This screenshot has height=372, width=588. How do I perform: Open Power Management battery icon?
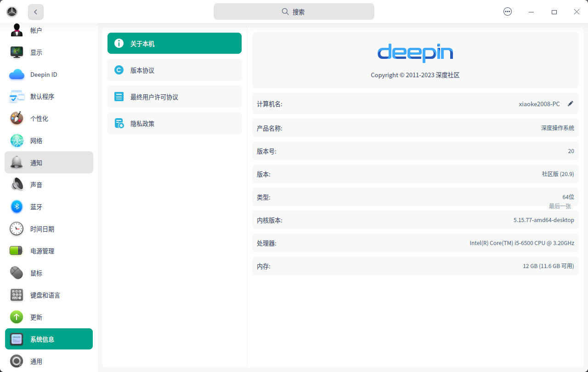[17, 251]
